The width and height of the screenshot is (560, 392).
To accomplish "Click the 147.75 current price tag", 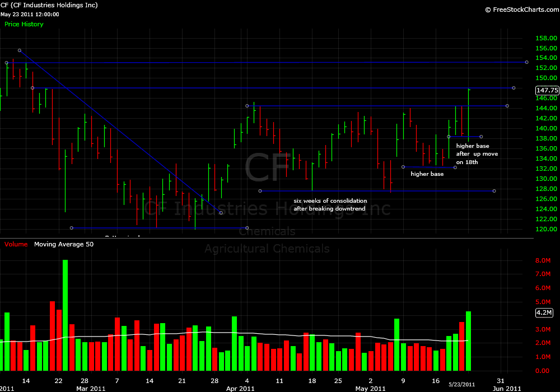I will tap(547, 90).
